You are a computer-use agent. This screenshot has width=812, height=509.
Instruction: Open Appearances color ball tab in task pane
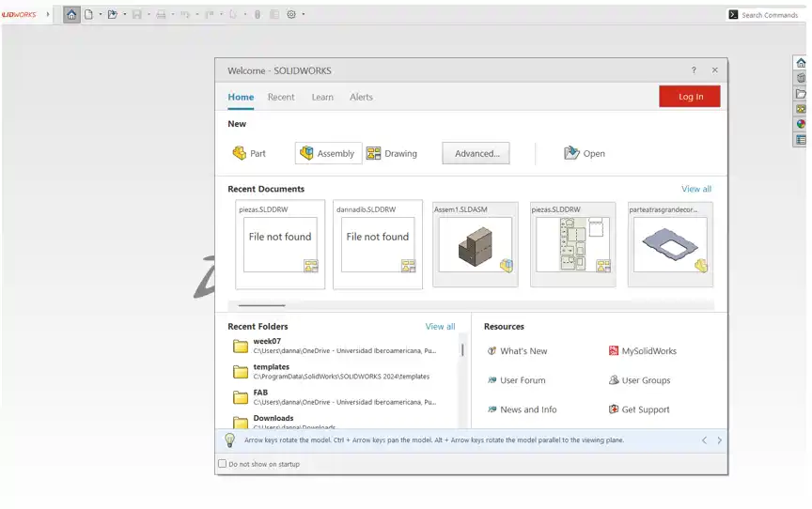coord(801,124)
